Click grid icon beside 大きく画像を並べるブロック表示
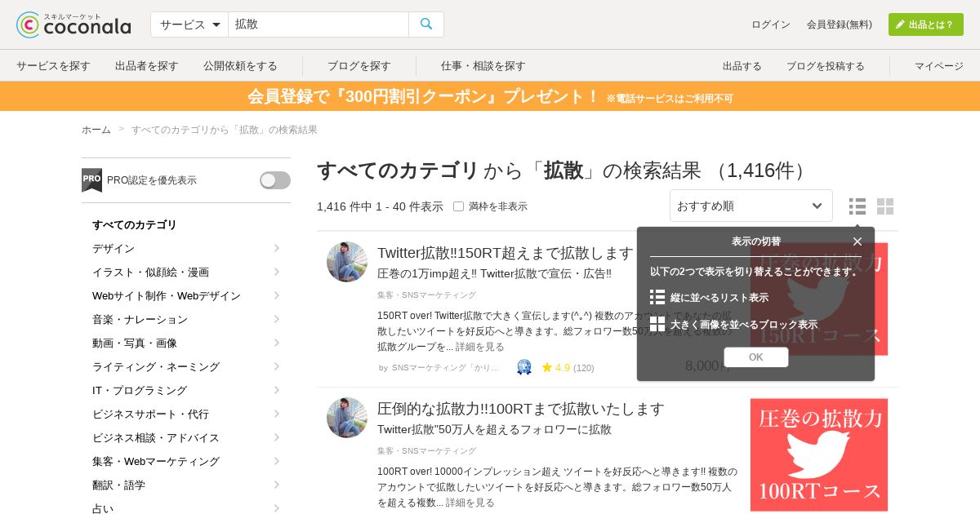Viewport: 980px width, 514px height. [x=657, y=324]
